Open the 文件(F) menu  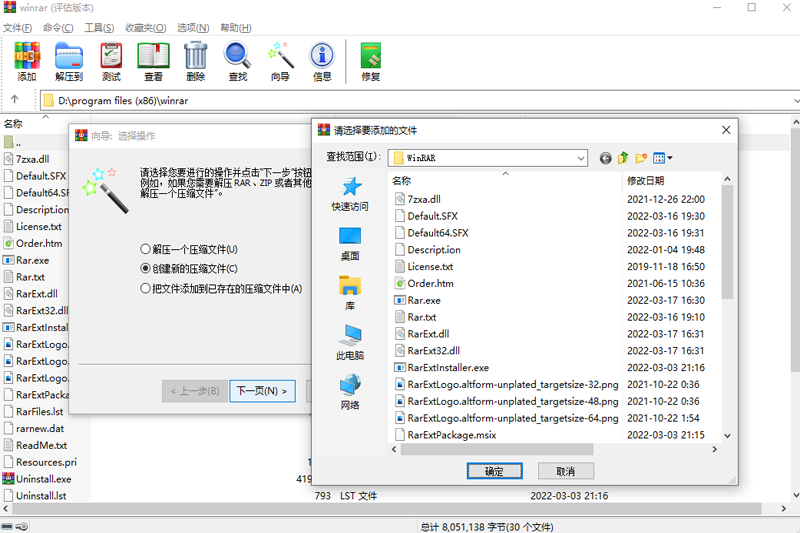tap(17, 28)
